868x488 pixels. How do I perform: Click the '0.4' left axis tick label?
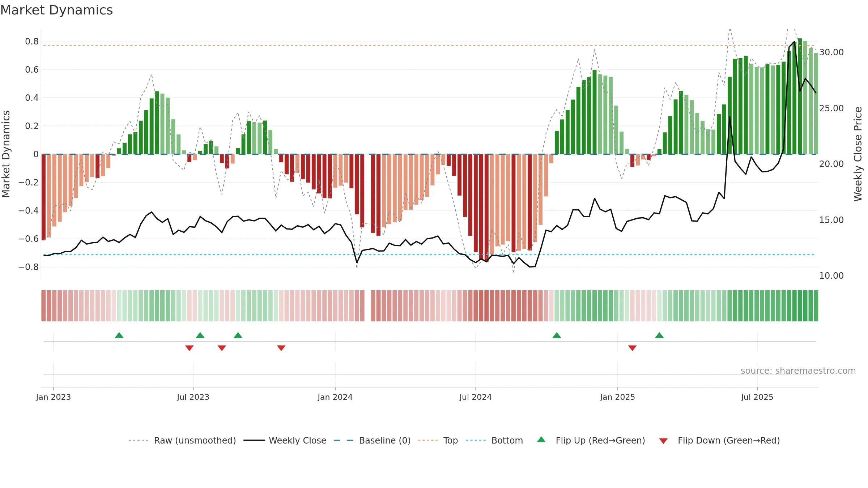pos(32,98)
